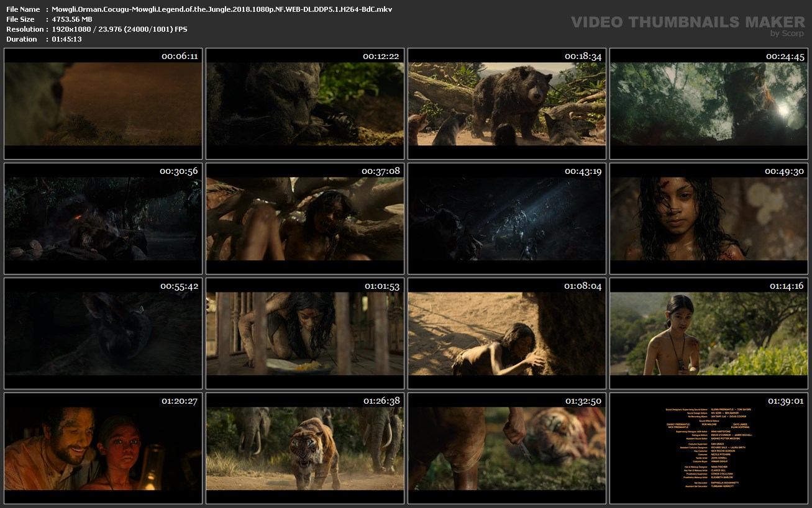Select the thumbnail at 01:08:04
The image size is (812, 508).
pos(506,333)
